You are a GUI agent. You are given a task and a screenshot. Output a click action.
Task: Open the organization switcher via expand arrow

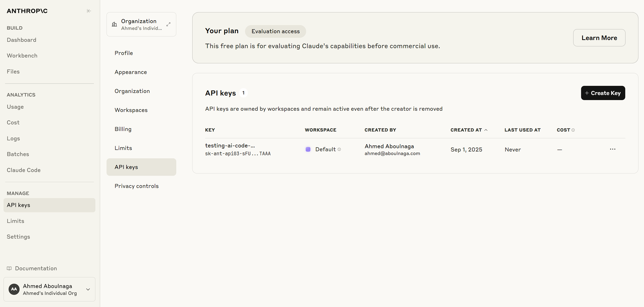point(168,24)
